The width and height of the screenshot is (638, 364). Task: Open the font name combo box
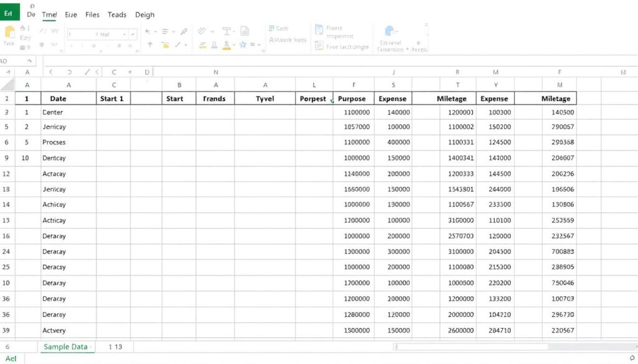pyautogui.click(x=102, y=34)
